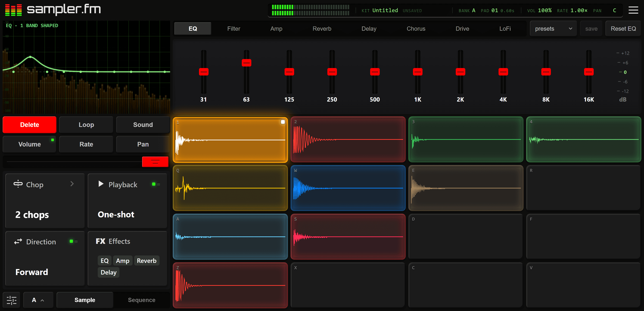Select the Chorus tab
The width and height of the screenshot is (644, 311).
[x=416, y=29]
